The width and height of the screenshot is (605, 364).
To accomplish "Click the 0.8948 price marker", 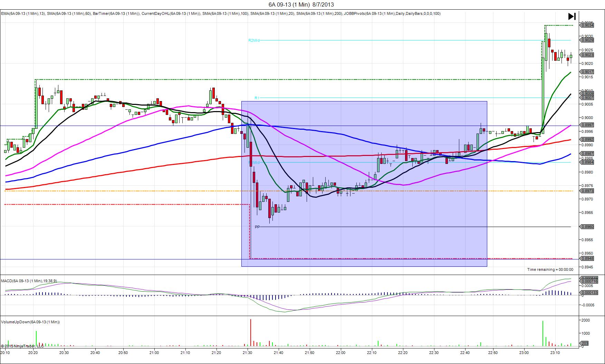I will (587, 258).
